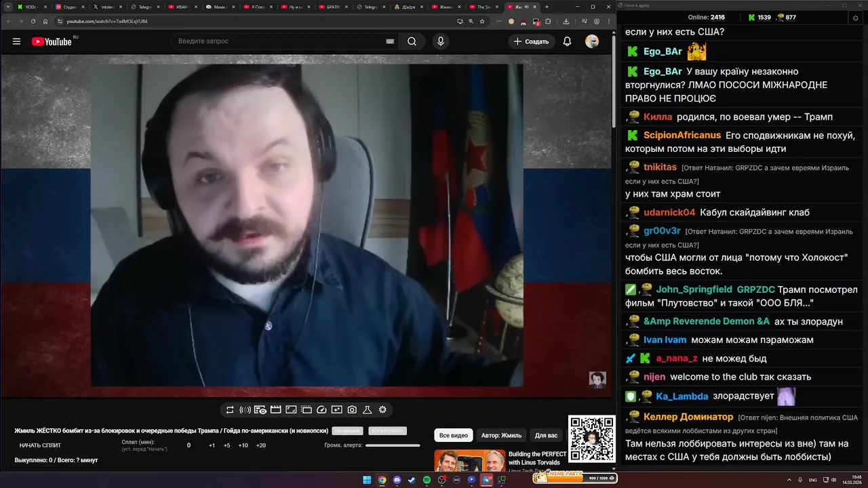Screen dimensions: 868x488
Task: Click username Ka_Lambda in chat
Action: click(x=682, y=396)
